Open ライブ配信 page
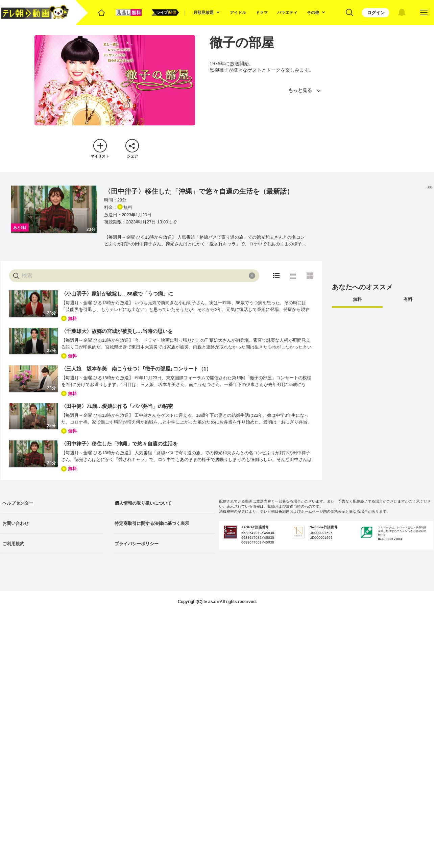The width and height of the screenshot is (434, 868). click(x=165, y=13)
